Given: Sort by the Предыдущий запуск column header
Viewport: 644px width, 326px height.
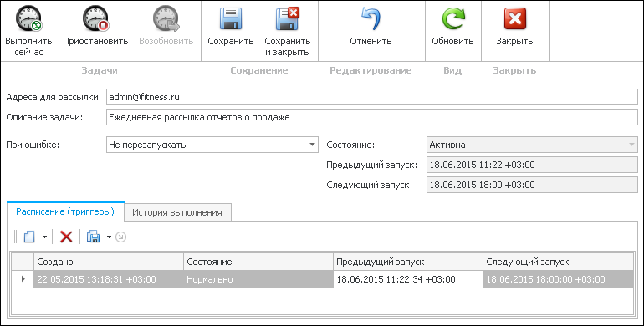Looking at the screenshot, I should pos(408,262).
